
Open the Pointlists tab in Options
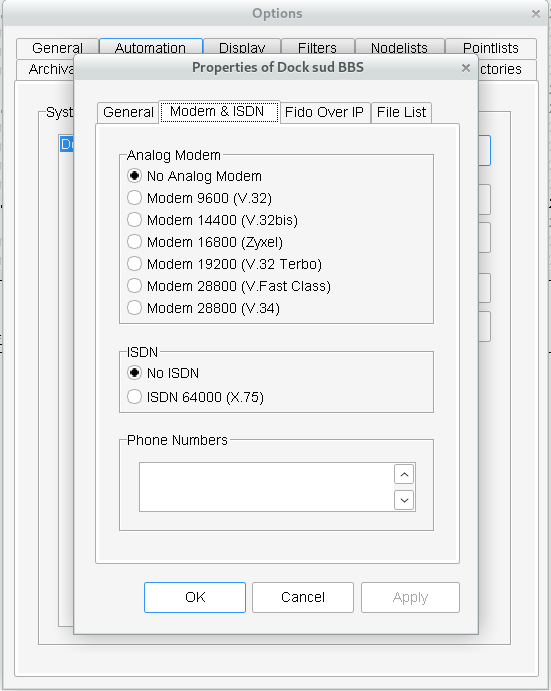click(x=491, y=48)
